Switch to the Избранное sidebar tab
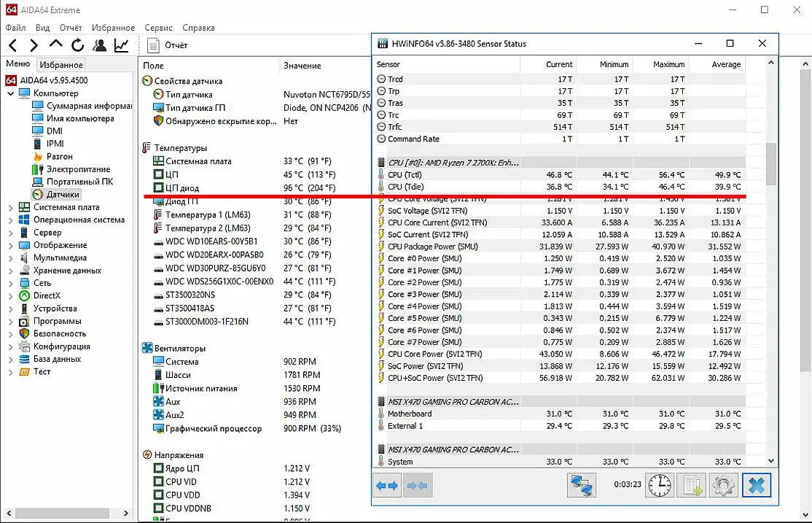Viewport: 812px width, 523px height. tap(61, 65)
